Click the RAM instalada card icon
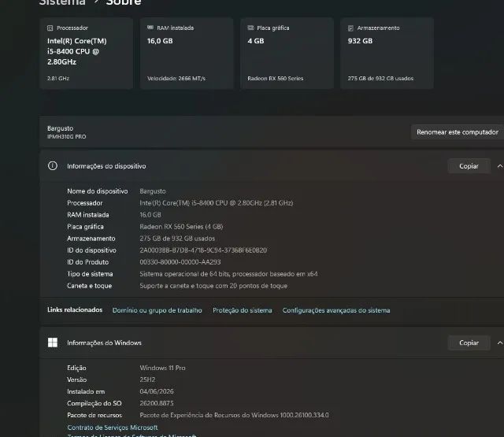The width and height of the screenshot is (504, 437). coord(150,28)
